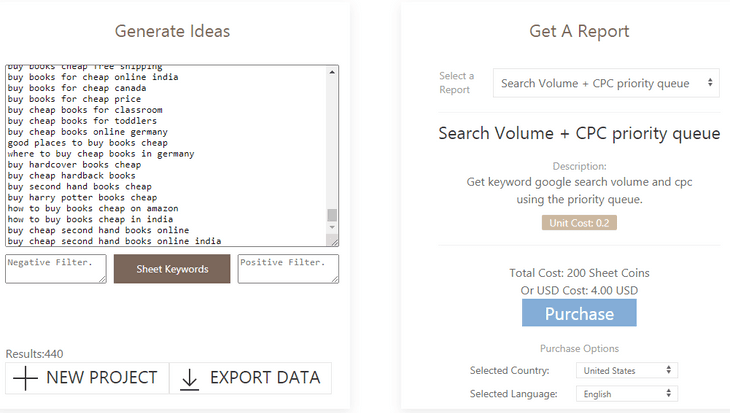
Task: Click the keyword textarea resize handle
Action: click(333, 241)
